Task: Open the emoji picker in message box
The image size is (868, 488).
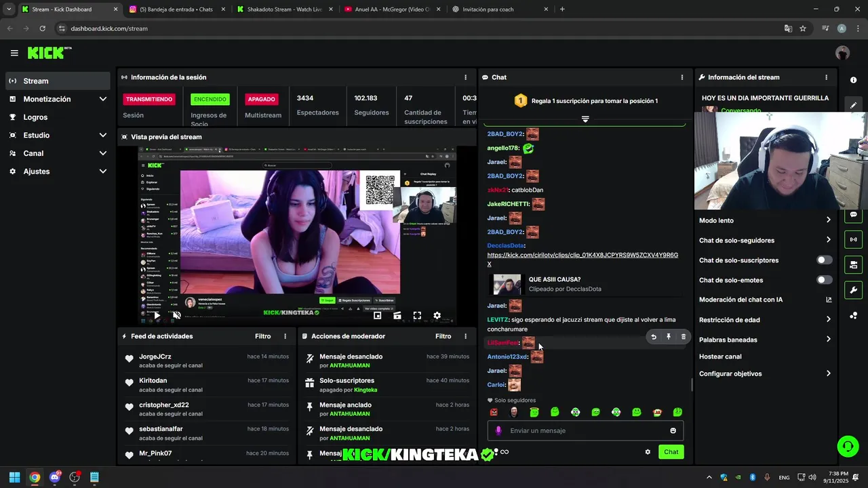Action: pyautogui.click(x=673, y=430)
